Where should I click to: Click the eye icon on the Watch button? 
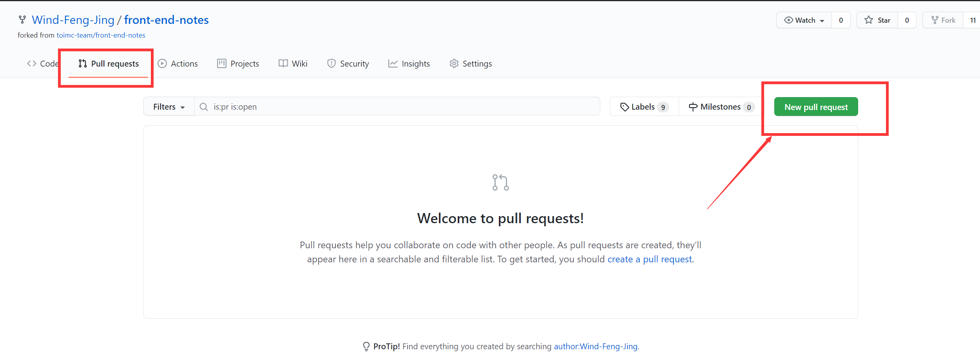click(x=788, y=20)
